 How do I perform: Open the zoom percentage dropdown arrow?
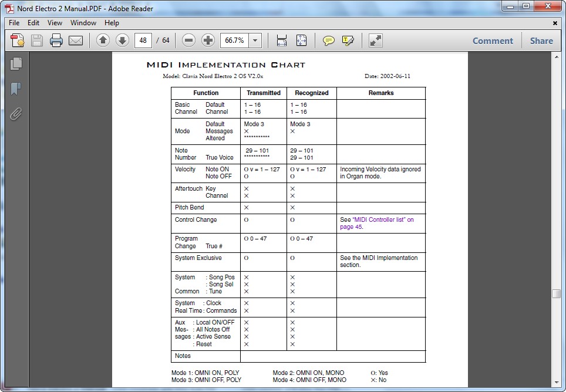[x=255, y=40]
